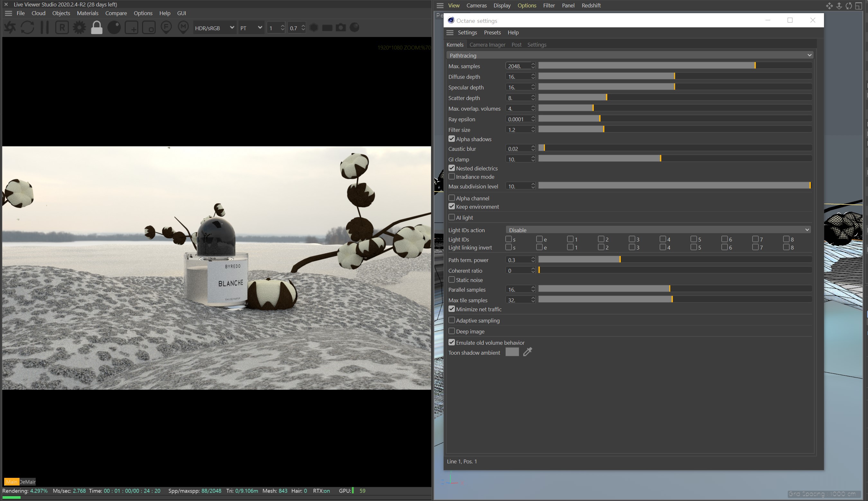Uncheck Minimize net traffic
This screenshot has height=501, width=868.
point(452,309)
